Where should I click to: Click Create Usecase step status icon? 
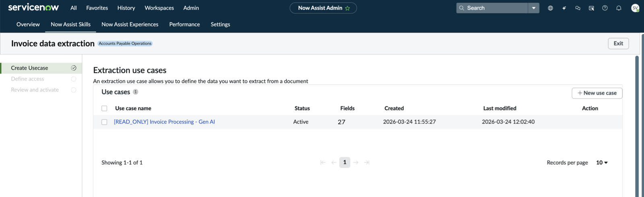click(74, 68)
